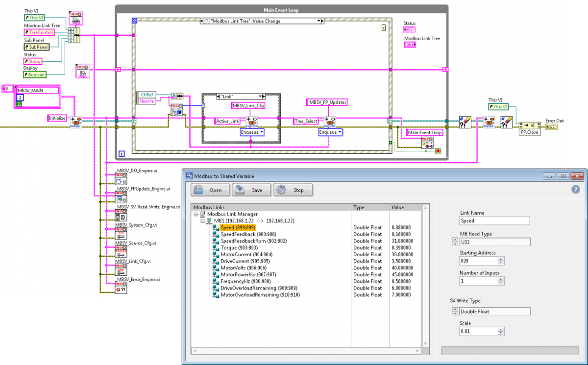Click the MBSV_SV_Read_Write_Engine.vi subVI icon

coord(120,216)
